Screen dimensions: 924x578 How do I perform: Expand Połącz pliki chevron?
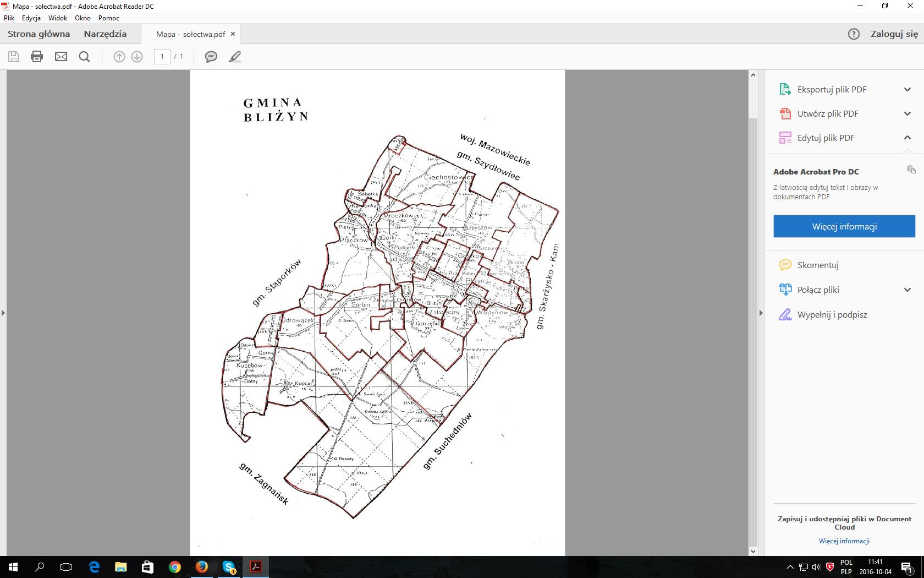[908, 290]
